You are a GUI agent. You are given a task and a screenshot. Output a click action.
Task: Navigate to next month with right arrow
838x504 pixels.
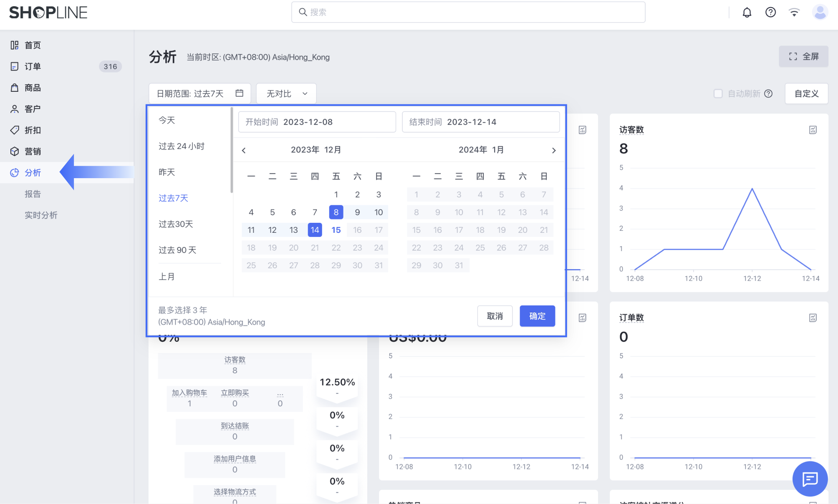point(554,150)
